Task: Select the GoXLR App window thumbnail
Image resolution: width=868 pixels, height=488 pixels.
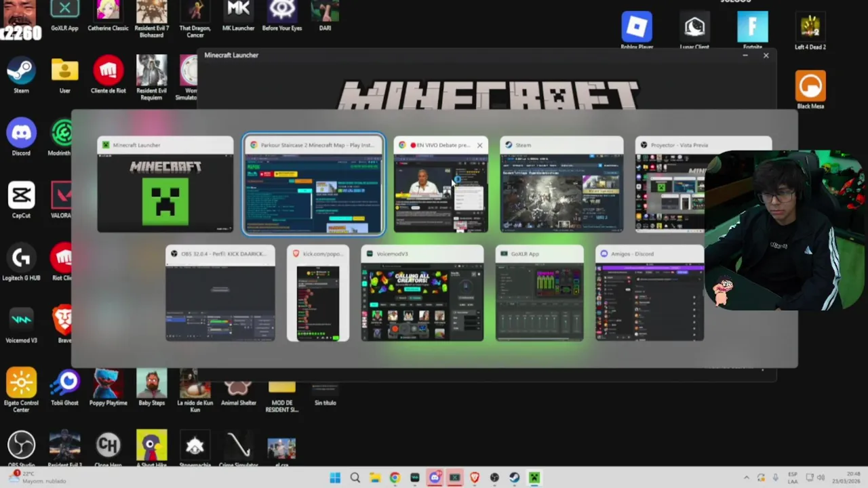Action: [x=540, y=293]
